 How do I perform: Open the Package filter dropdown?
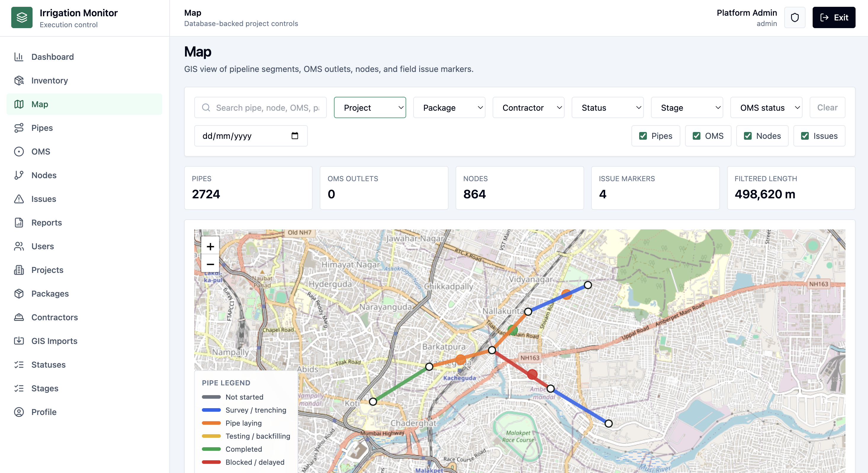click(x=449, y=107)
